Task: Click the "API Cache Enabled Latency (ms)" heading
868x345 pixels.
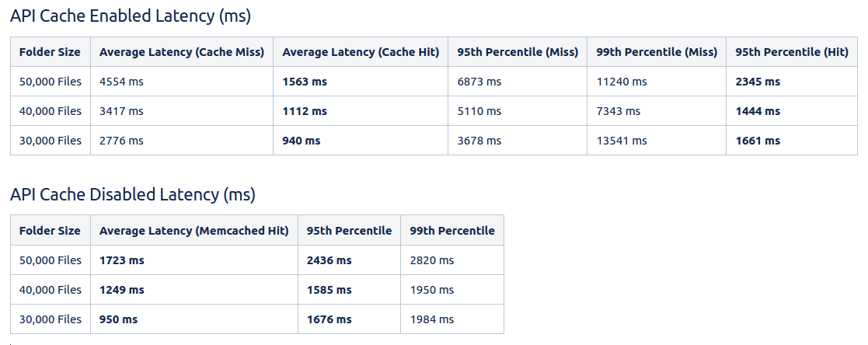Action: [131, 16]
